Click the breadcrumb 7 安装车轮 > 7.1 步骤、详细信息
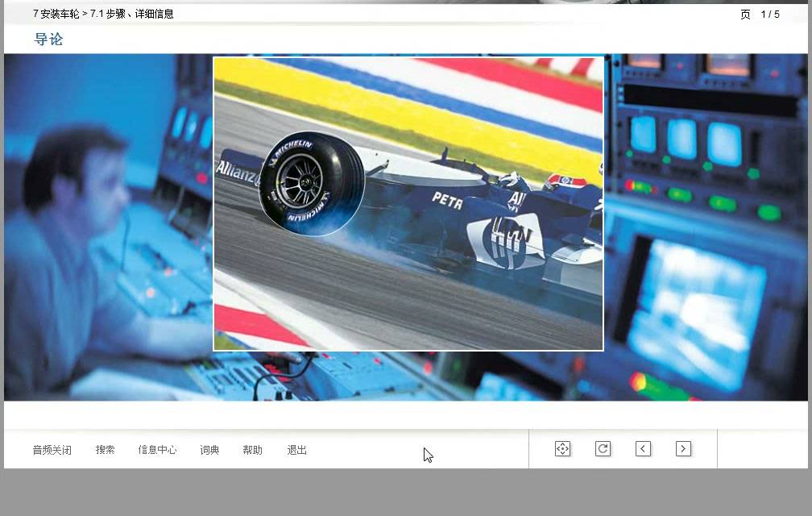Image resolution: width=812 pixels, height=516 pixels. 103,14
